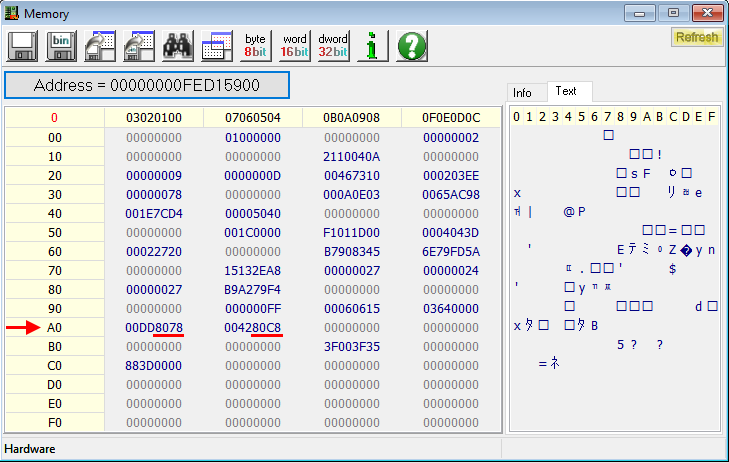Screen dimensions: 729x463
Task: Click cell value 004280C8 in row A0
Action: click(252, 327)
